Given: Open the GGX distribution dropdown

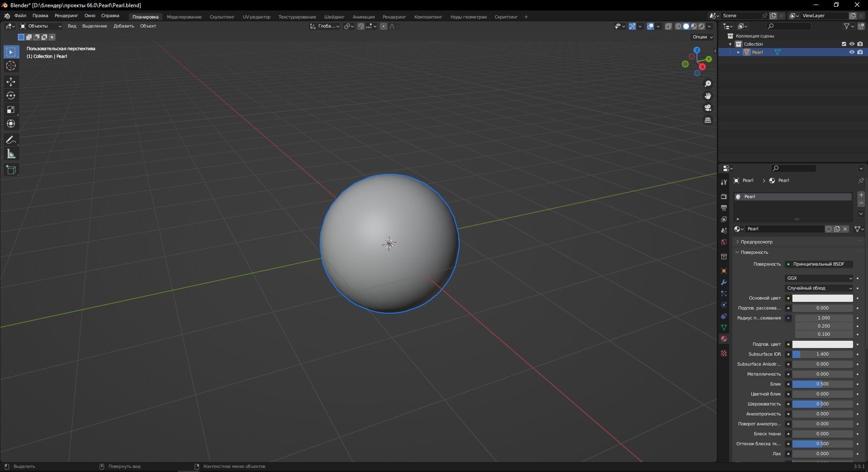Looking at the screenshot, I should [x=819, y=278].
